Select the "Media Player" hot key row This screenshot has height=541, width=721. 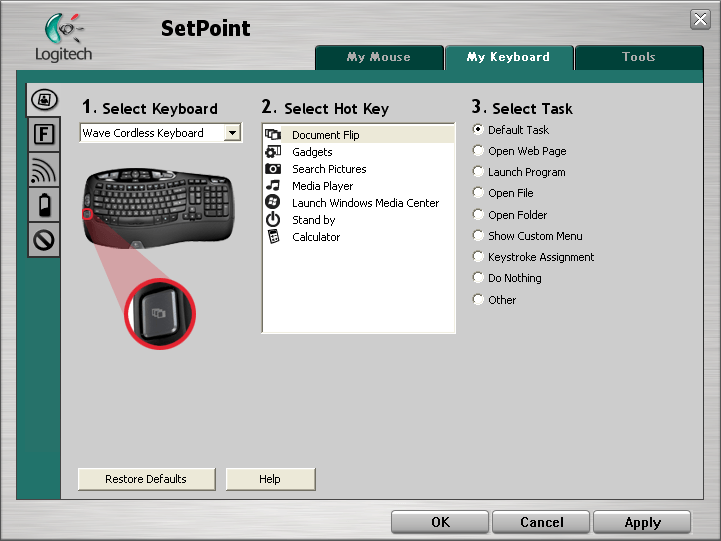pos(359,186)
